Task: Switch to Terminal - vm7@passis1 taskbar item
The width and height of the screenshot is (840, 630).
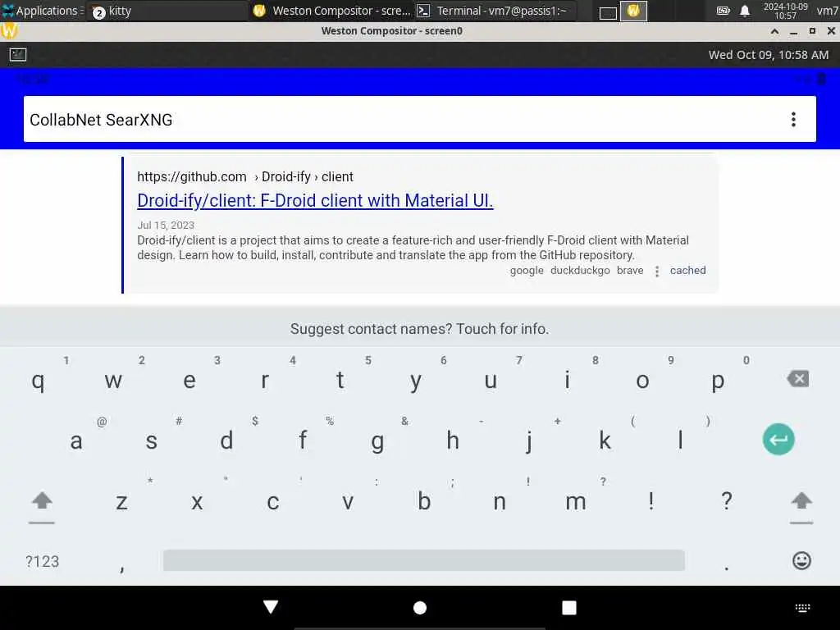Action: tap(495, 11)
